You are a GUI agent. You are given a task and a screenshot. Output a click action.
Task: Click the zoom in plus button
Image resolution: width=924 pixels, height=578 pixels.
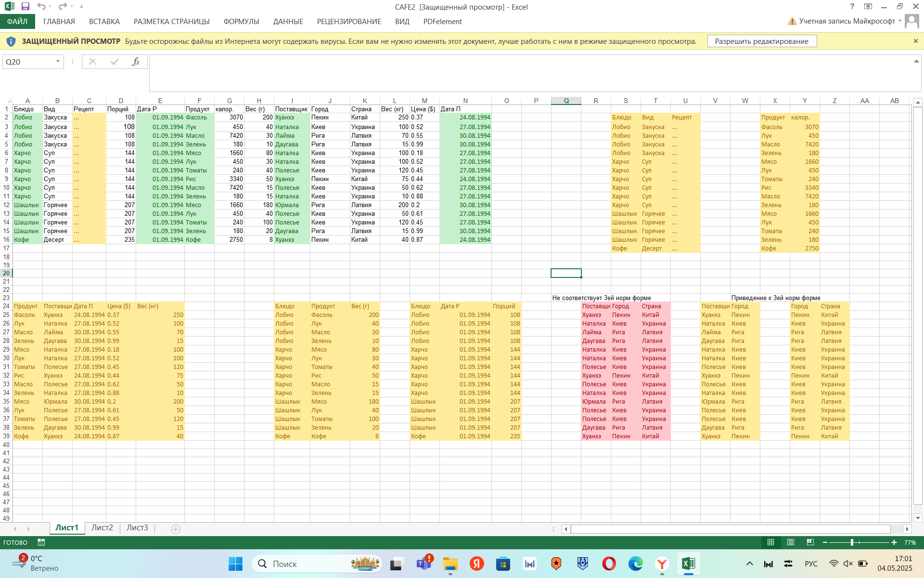pos(894,542)
